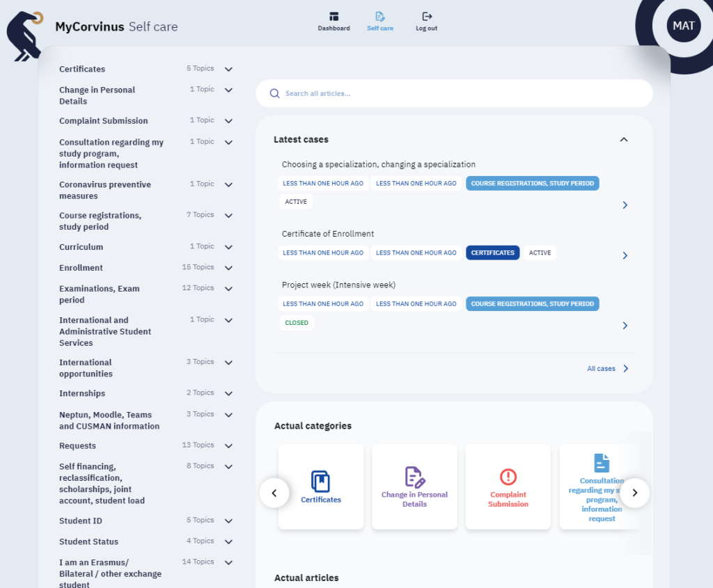713x588 pixels.
Task: Open Change in Personal Details category card
Action: tap(415, 486)
